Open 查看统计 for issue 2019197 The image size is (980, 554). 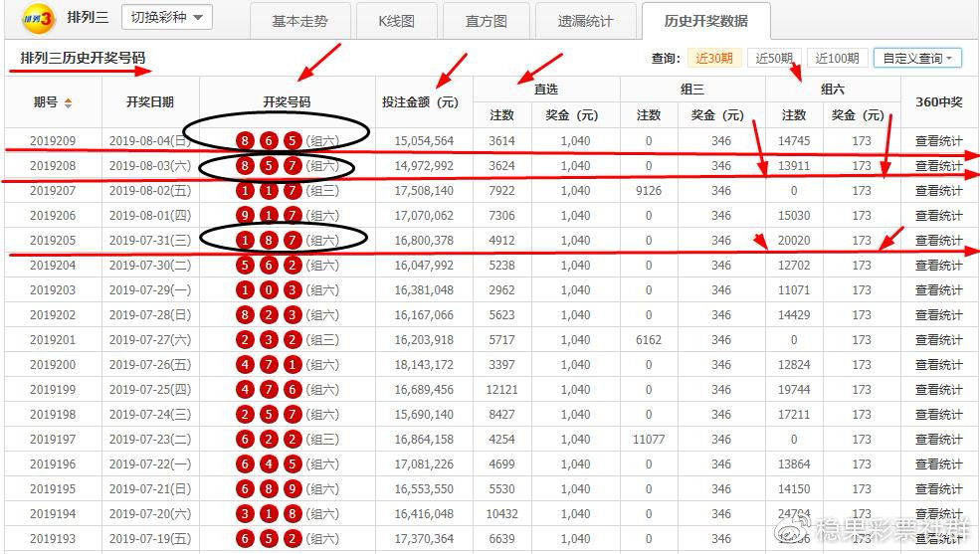939,439
